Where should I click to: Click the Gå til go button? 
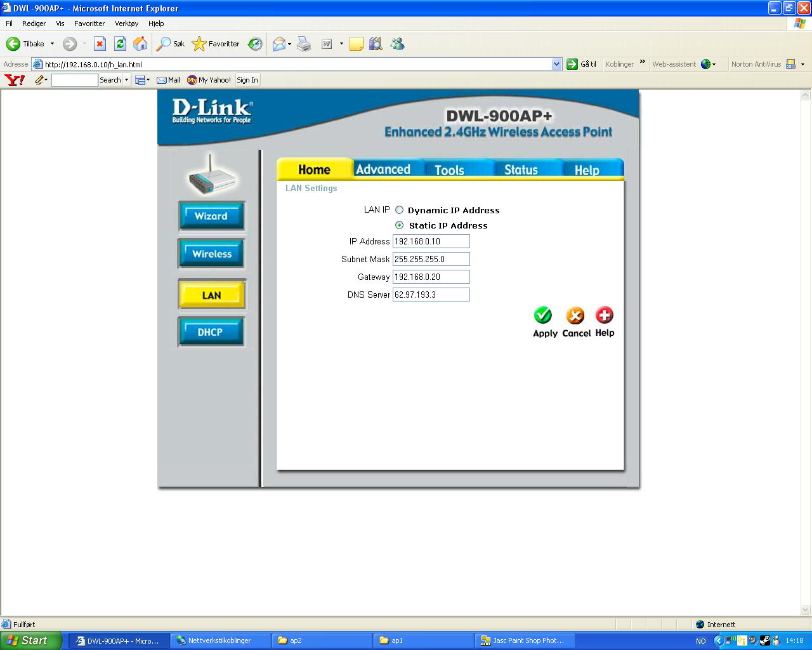[582, 64]
